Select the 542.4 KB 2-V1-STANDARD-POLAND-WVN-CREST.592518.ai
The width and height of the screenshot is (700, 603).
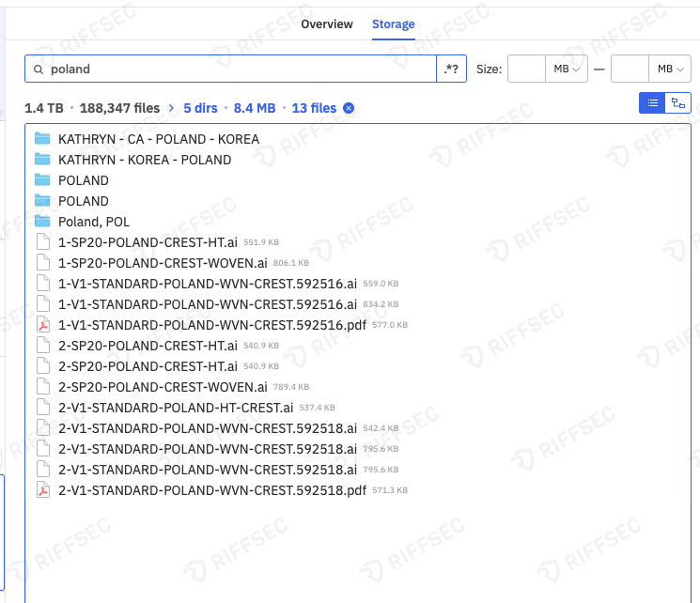(208, 428)
